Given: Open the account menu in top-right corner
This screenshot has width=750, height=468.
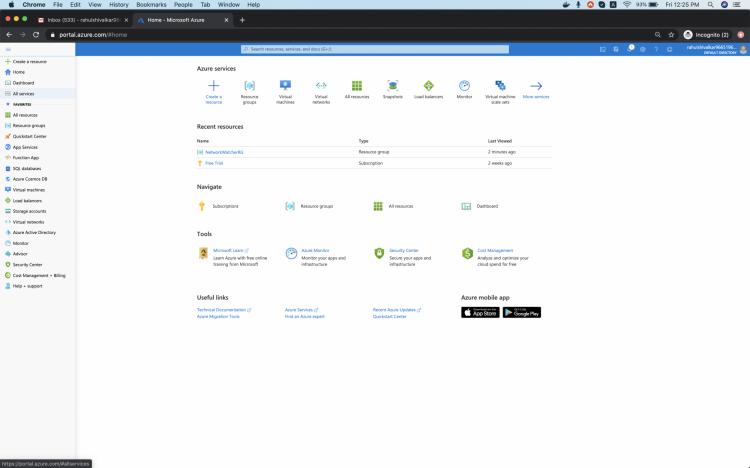Looking at the screenshot, I should tap(715, 49).
